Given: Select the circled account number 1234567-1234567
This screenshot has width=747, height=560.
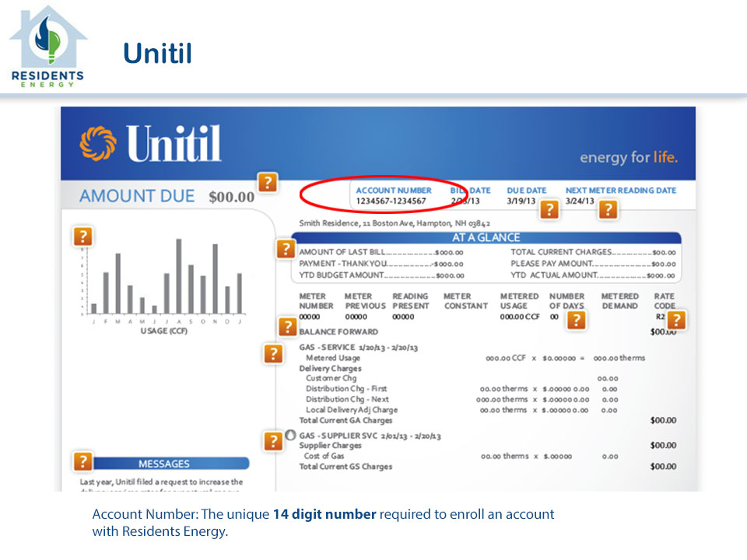Looking at the screenshot, I should point(391,201).
